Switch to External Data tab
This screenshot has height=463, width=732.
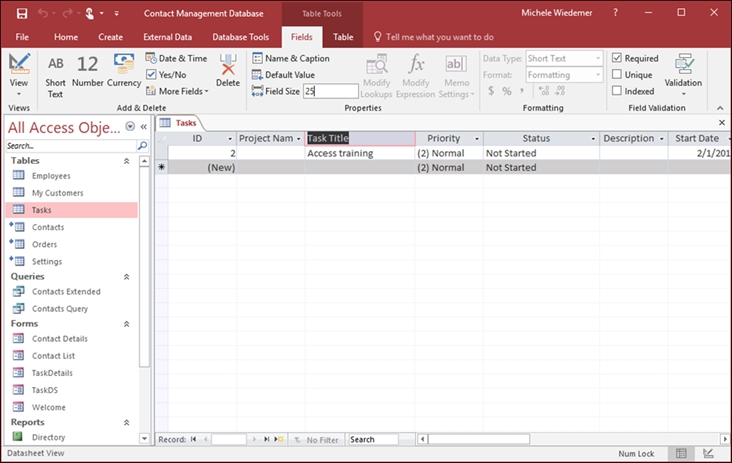tap(168, 37)
